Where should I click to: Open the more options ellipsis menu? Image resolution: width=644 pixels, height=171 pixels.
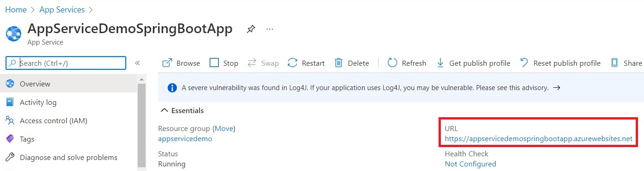point(270,29)
